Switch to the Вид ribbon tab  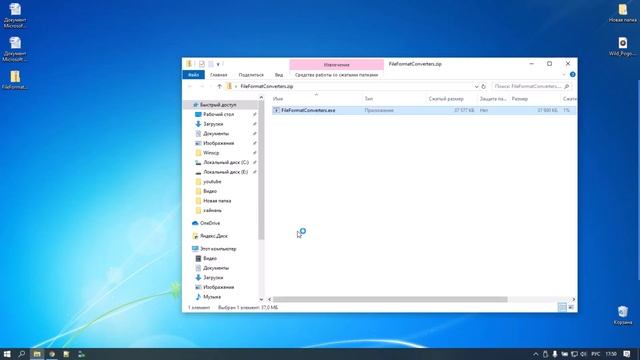click(x=279, y=75)
